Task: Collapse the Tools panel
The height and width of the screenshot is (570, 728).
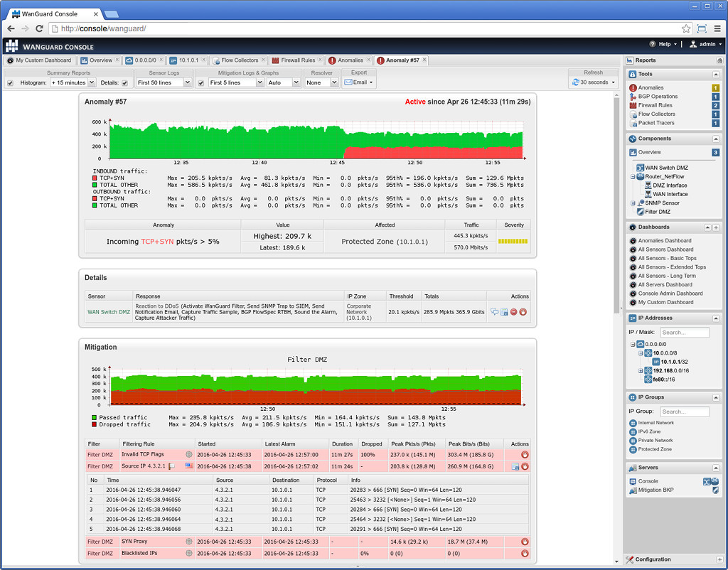Action: pyautogui.click(x=716, y=74)
